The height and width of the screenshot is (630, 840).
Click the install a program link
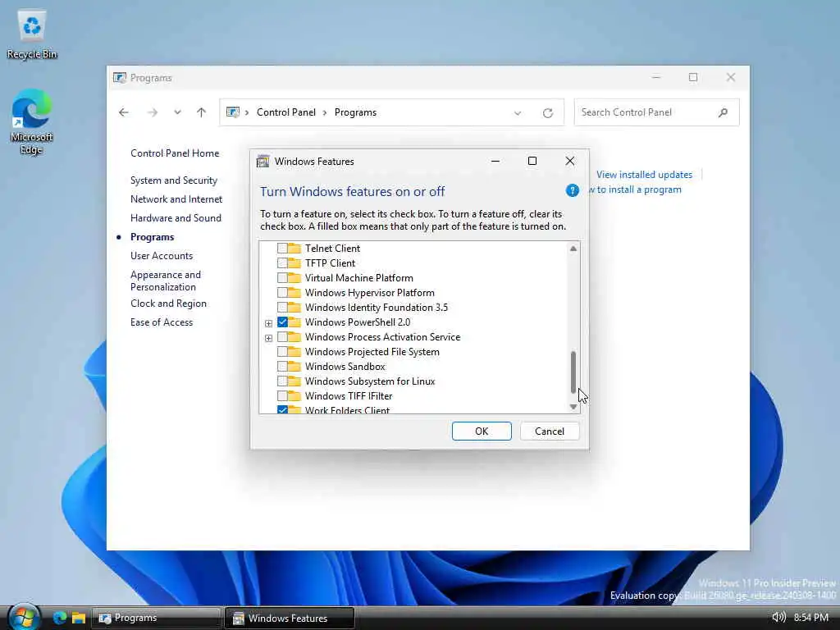[x=636, y=189]
